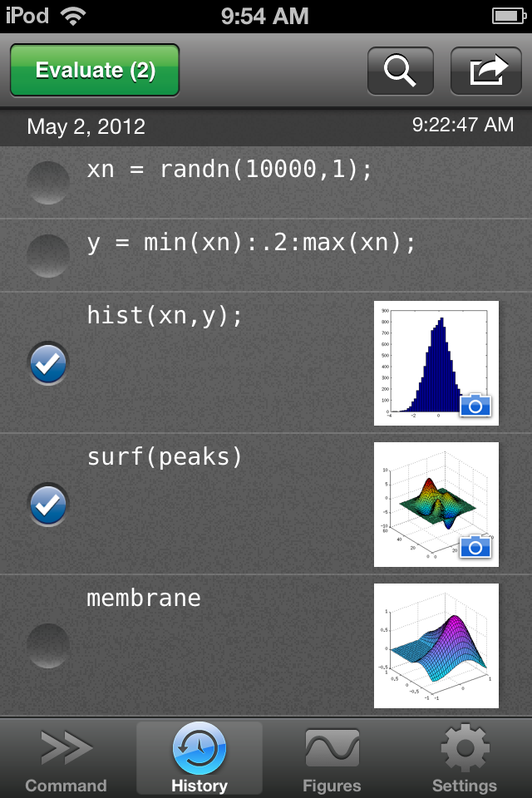532x798 pixels.
Task: Open the membrane plot thumbnail
Action: (x=436, y=646)
